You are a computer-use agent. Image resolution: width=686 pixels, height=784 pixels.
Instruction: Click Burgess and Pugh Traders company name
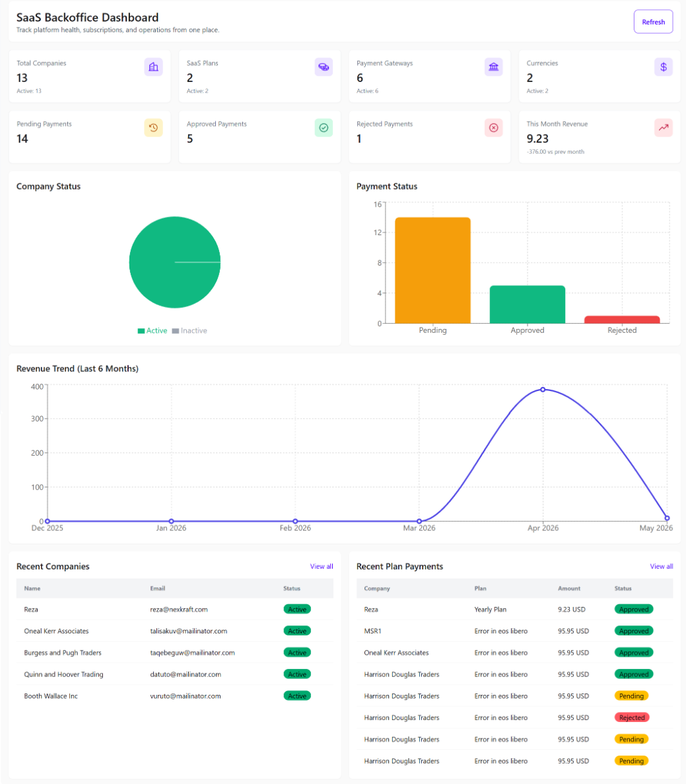(63, 653)
